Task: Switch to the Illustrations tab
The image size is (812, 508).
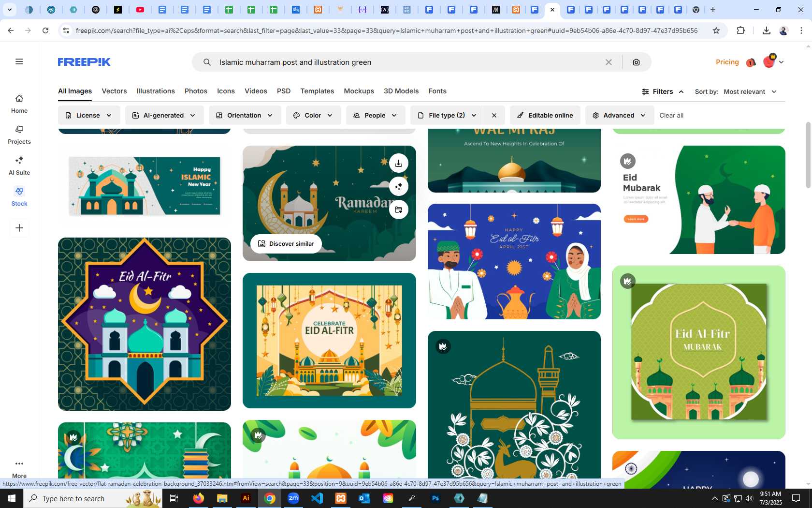Action: pyautogui.click(x=156, y=91)
